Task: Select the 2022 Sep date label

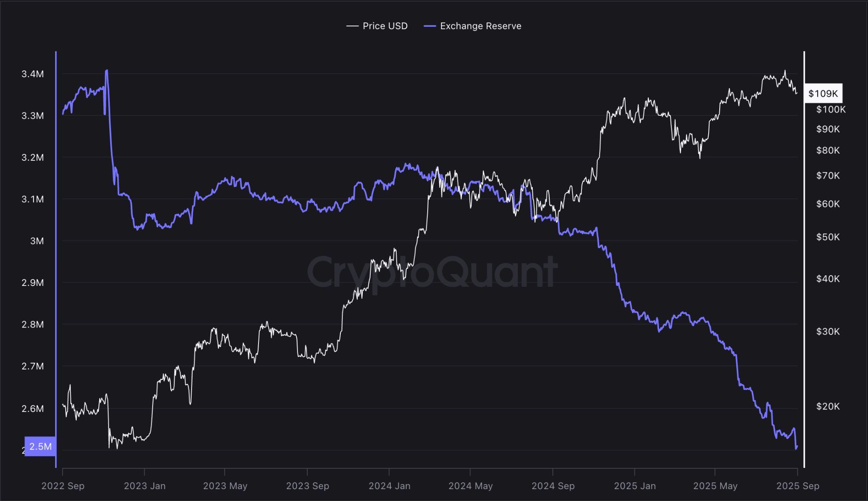Action: (63, 486)
